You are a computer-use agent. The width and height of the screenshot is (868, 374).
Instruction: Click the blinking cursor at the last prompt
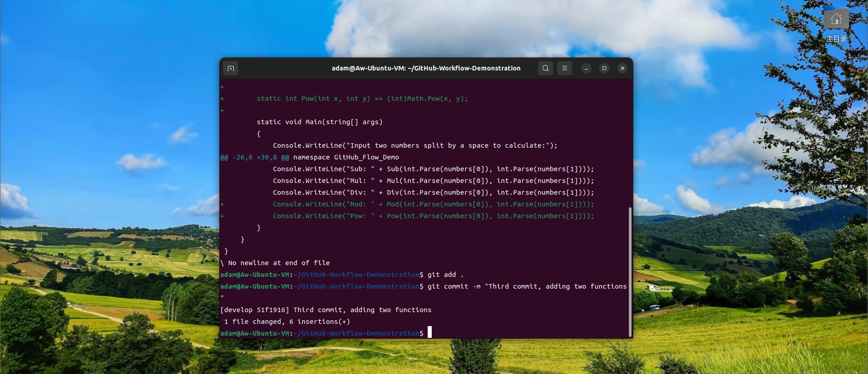[430, 332]
